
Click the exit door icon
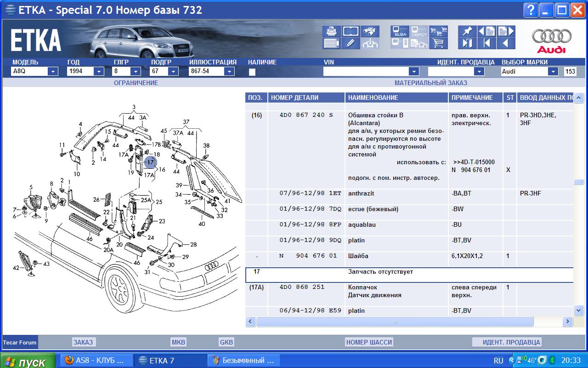(x=467, y=43)
